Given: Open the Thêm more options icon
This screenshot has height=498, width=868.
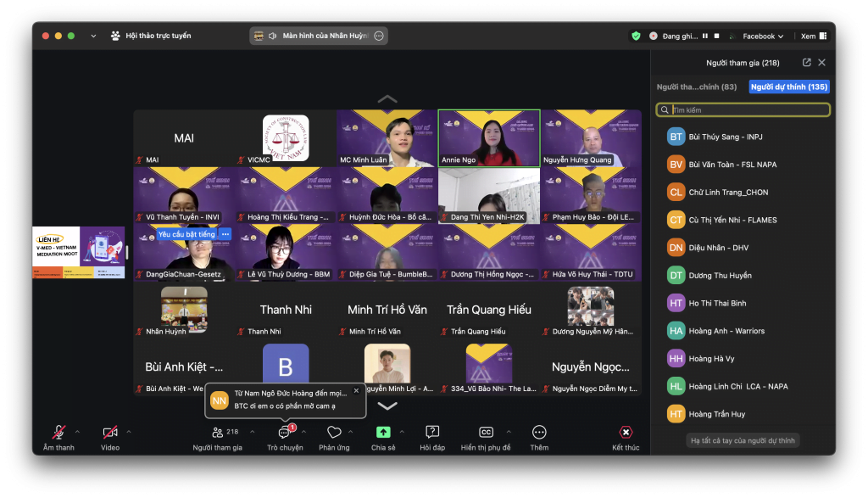Looking at the screenshot, I should coord(539,433).
